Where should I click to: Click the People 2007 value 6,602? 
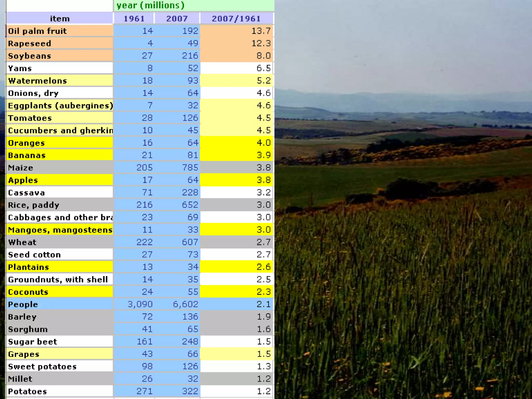(185, 304)
